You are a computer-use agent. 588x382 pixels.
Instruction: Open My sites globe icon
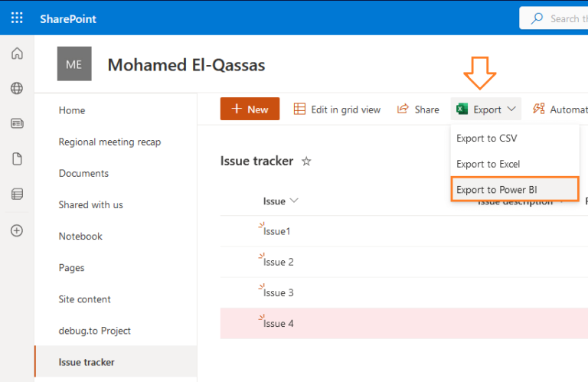17,88
